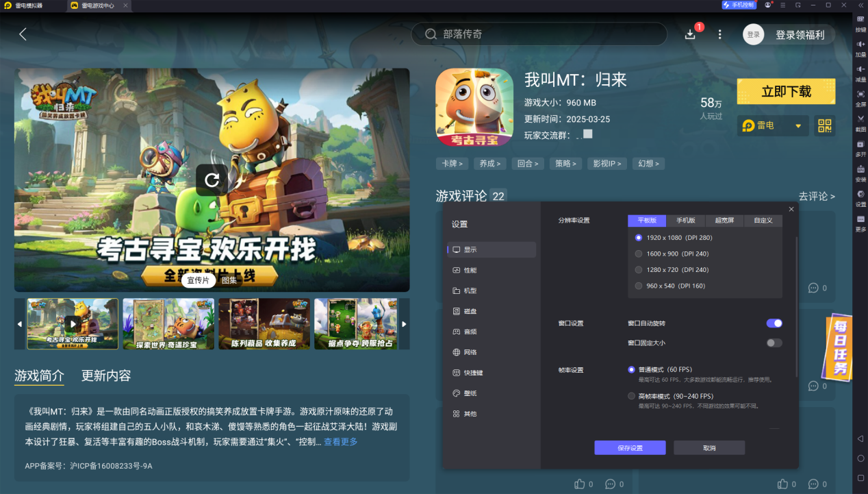Expand the 雷电 channel dropdown
The height and width of the screenshot is (494, 868).
[773, 126]
